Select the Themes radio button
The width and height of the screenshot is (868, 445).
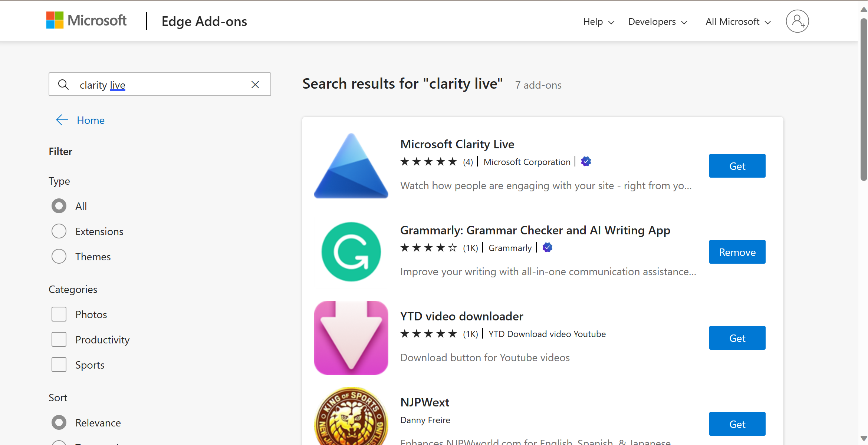59,257
